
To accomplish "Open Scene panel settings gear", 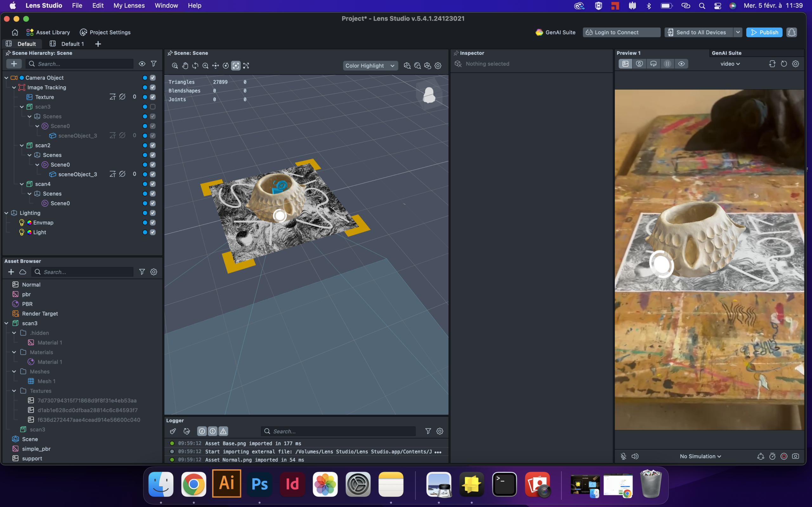I will click(438, 66).
